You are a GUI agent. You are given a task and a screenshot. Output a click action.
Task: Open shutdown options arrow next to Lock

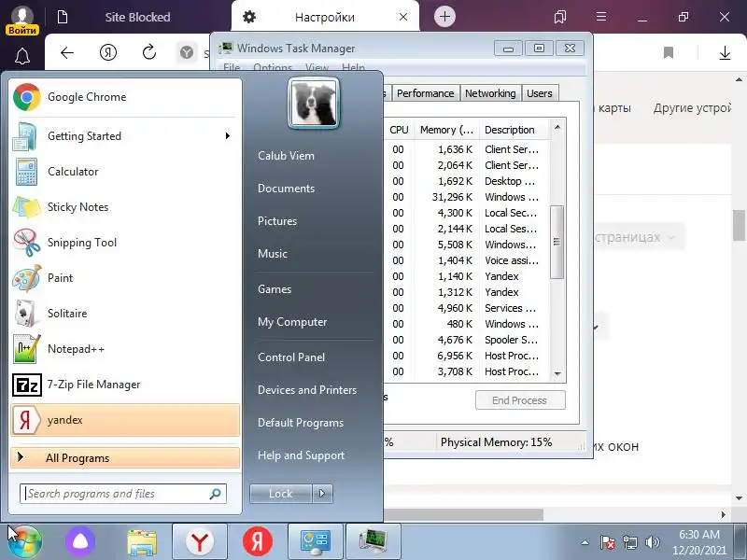tap(322, 494)
